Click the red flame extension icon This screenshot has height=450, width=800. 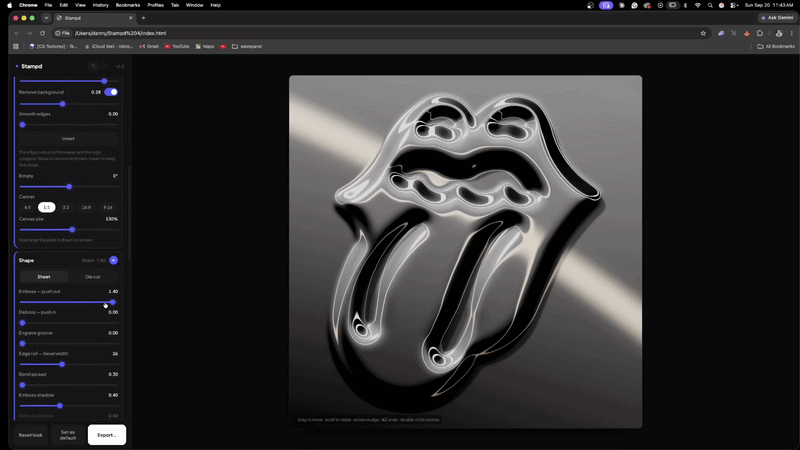[x=746, y=33]
